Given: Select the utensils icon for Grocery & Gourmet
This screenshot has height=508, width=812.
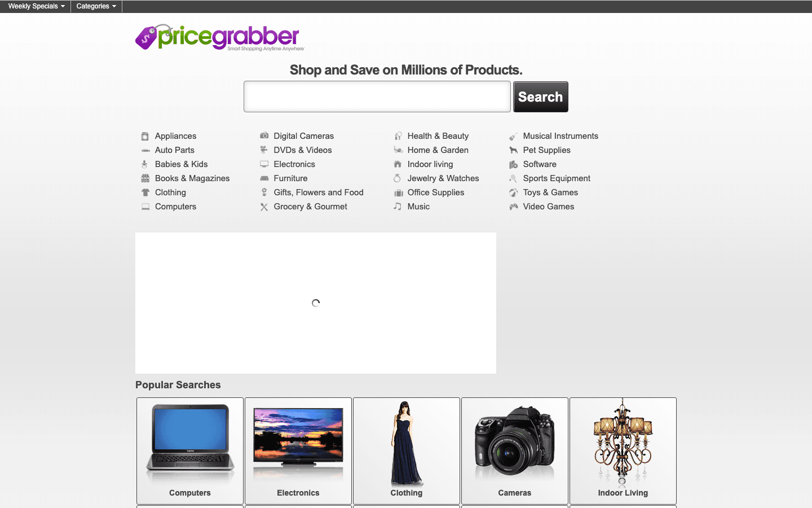Looking at the screenshot, I should [x=264, y=207].
